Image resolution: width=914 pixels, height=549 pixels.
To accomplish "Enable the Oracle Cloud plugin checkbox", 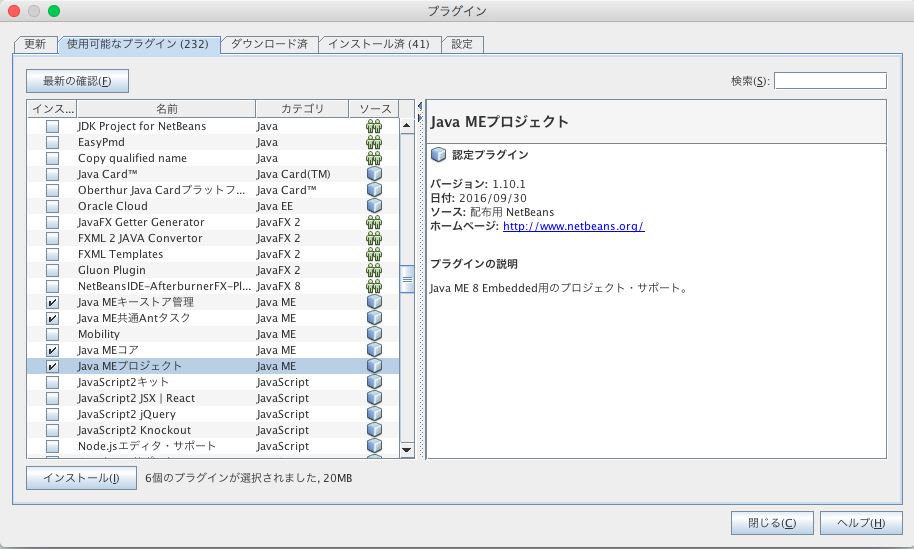I will click(x=52, y=206).
